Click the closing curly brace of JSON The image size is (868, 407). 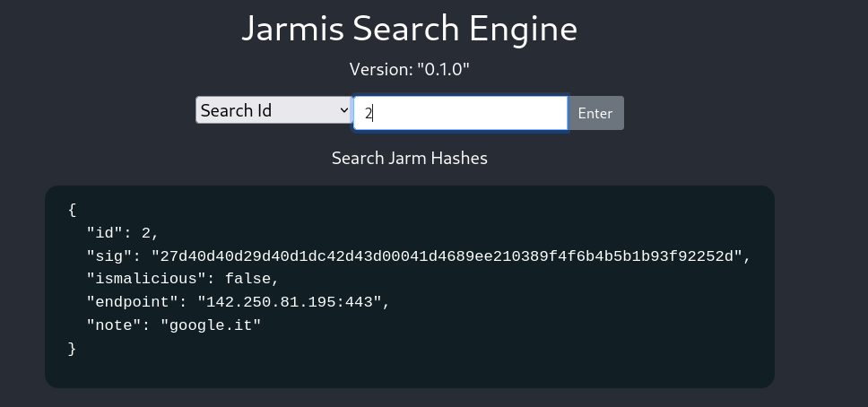point(73,349)
